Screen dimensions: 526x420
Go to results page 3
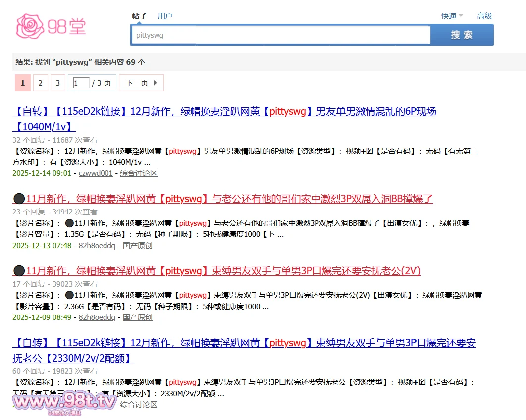coord(57,83)
